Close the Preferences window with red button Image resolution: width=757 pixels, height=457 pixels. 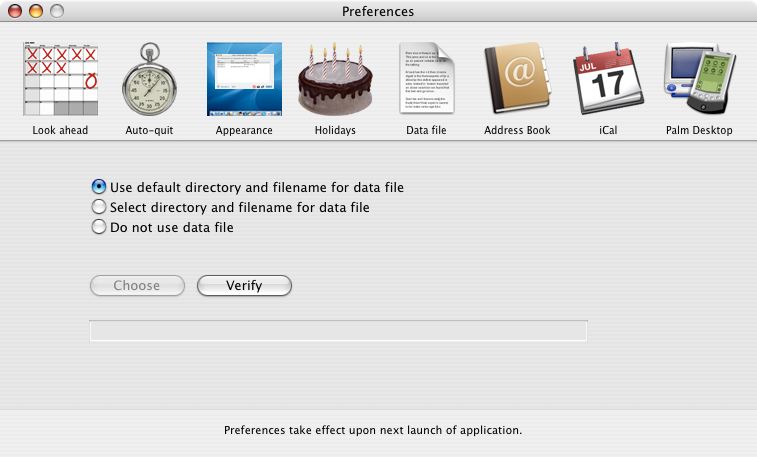coord(15,12)
